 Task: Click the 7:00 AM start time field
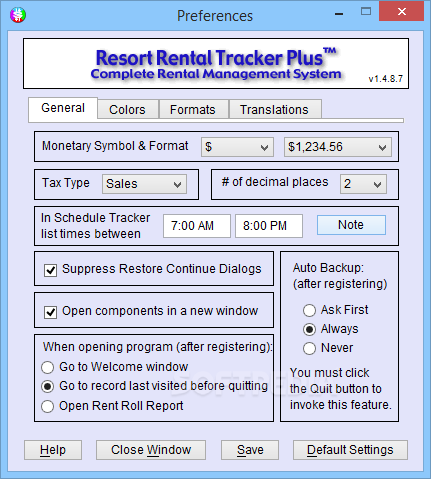point(197,226)
